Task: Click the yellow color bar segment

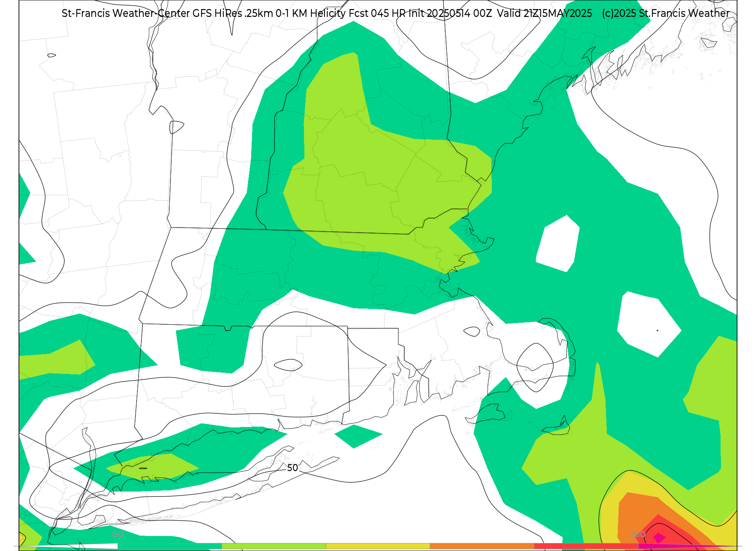Action: pyautogui.click(x=378, y=546)
